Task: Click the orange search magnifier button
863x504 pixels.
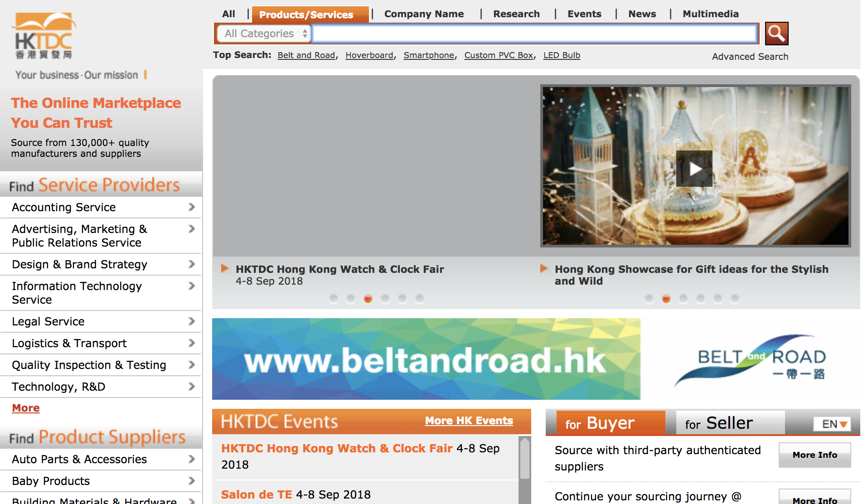Action: pos(776,34)
